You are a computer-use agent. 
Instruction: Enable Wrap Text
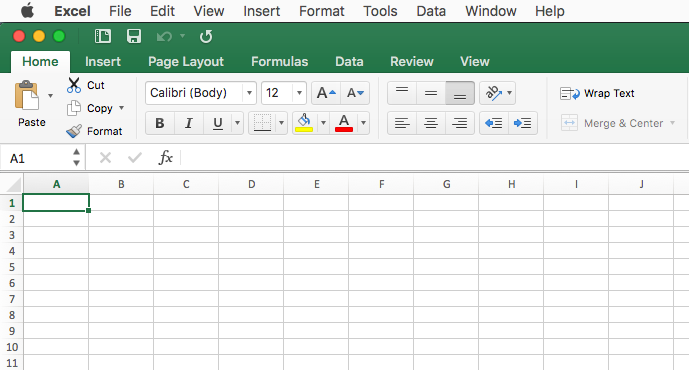point(597,93)
